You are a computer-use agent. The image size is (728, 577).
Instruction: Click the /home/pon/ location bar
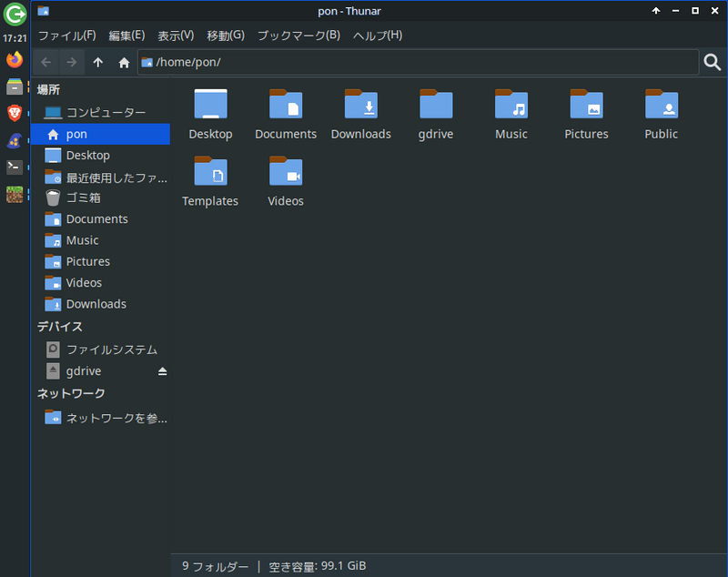(x=418, y=62)
